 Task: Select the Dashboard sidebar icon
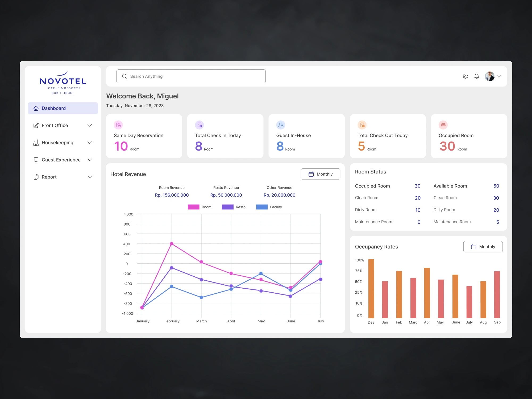(x=36, y=108)
